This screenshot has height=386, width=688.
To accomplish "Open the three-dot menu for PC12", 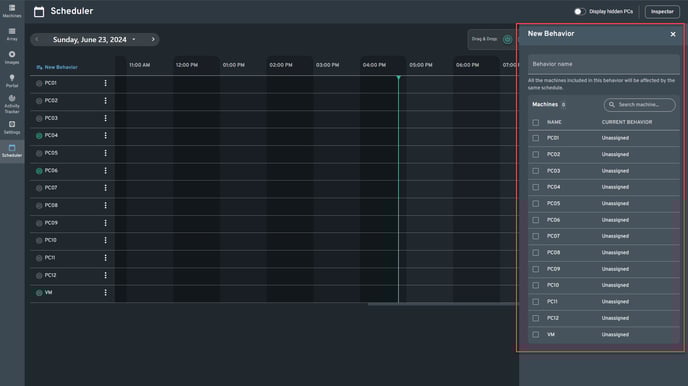I will (x=105, y=275).
